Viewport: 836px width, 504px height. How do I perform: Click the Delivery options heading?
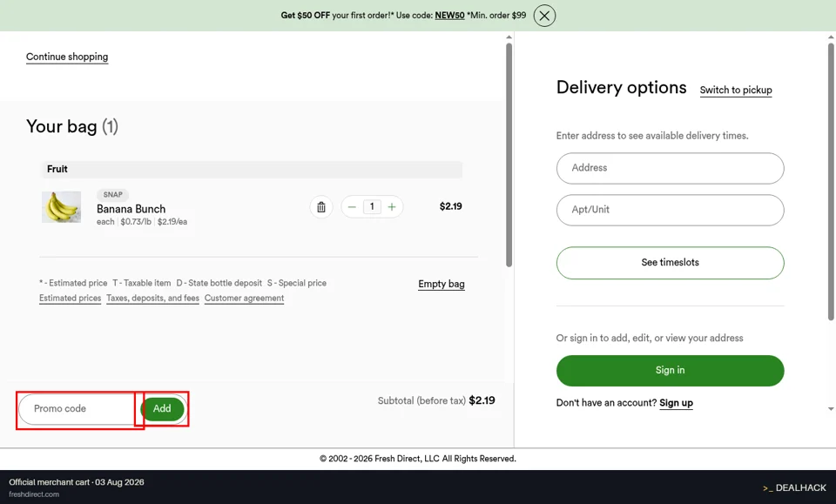click(621, 87)
